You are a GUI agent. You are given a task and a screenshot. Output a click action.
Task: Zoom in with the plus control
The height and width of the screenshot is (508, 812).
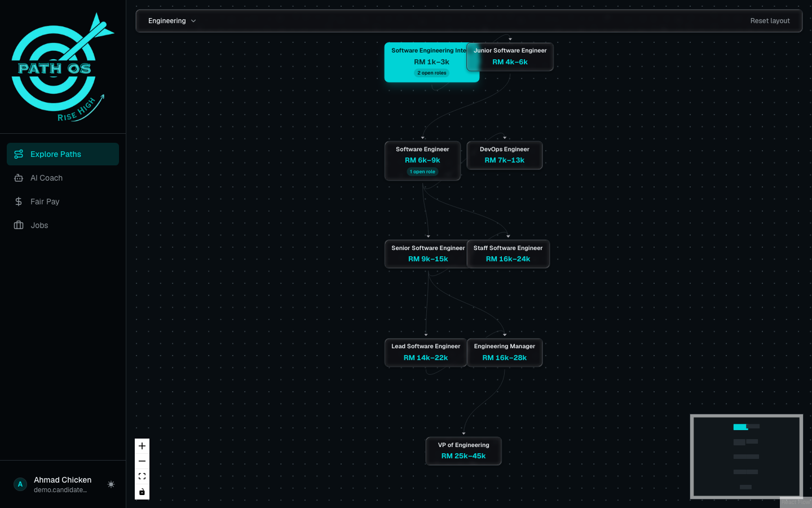142,446
